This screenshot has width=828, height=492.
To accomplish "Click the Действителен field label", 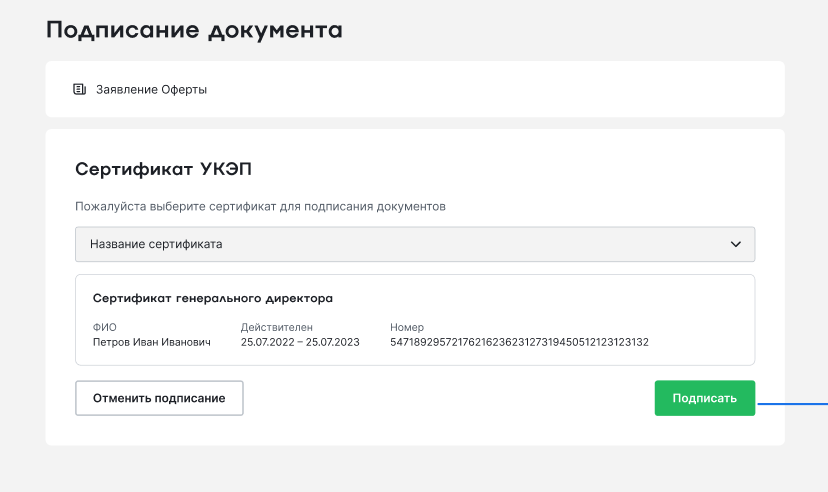I will click(276, 327).
